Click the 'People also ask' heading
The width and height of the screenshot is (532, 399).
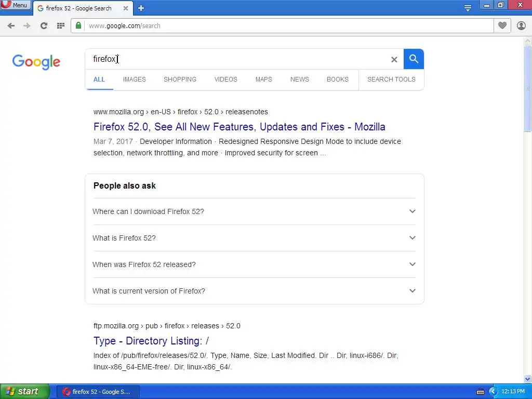[125, 186]
